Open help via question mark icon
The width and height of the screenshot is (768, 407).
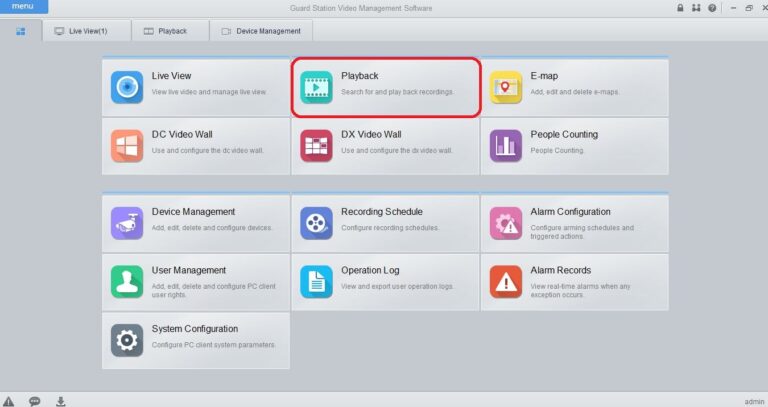(711, 8)
